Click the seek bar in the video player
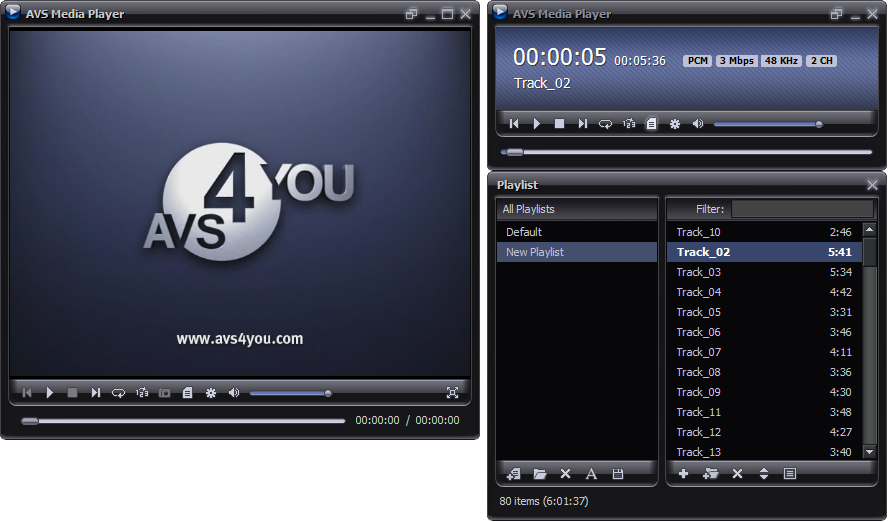888x522 pixels. (183, 421)
